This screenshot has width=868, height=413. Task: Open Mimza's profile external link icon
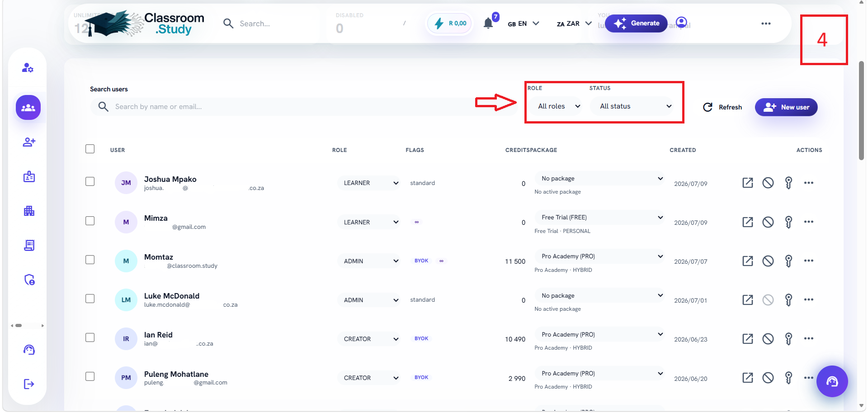point(748,222)
